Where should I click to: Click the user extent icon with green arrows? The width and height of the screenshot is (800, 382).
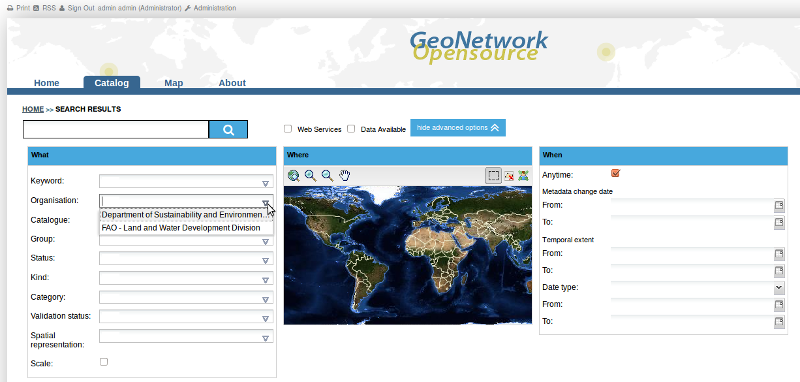(x=523, y=176)
